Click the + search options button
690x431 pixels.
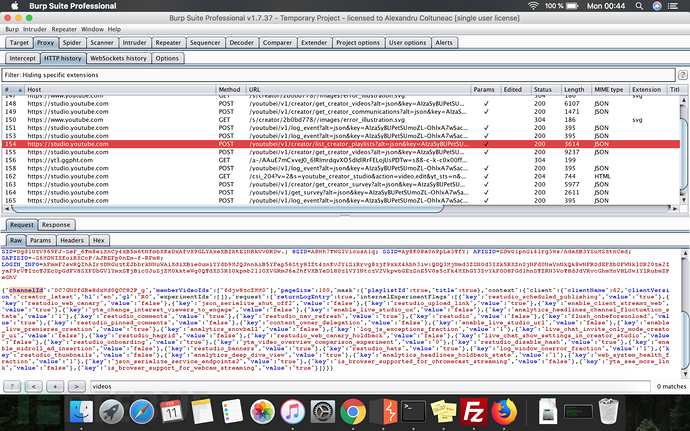pos(55,387)
